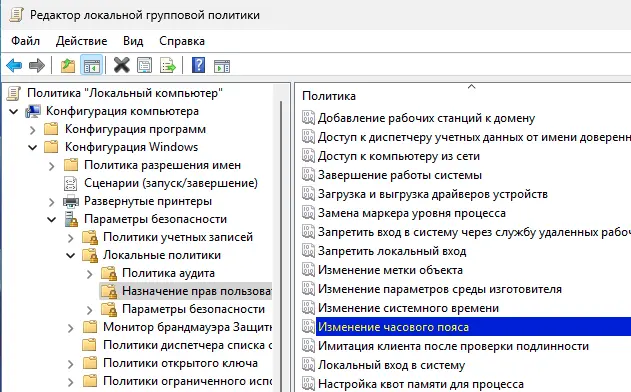The image size is (631, 392).
Task: Open Properties toolbar icon
Action: [144, 65]
